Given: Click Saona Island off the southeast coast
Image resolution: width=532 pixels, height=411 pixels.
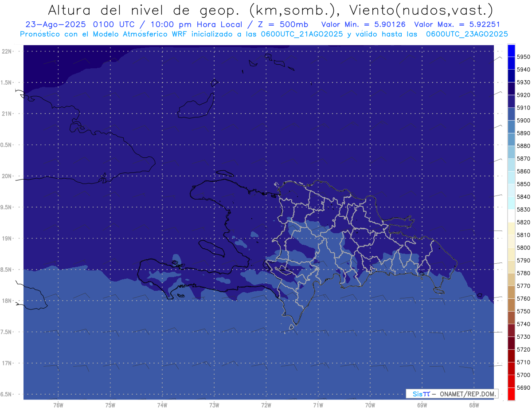Looking at the screenshot, I should (439, 290).
